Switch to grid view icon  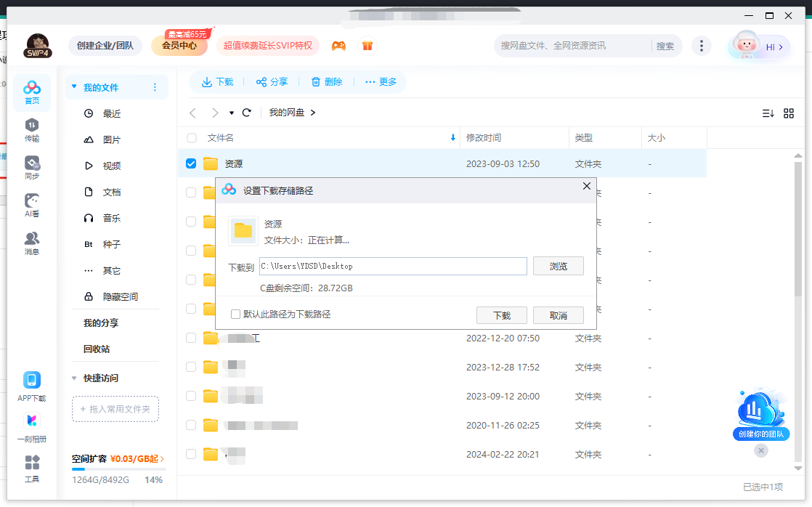click(x=789, y=113)
